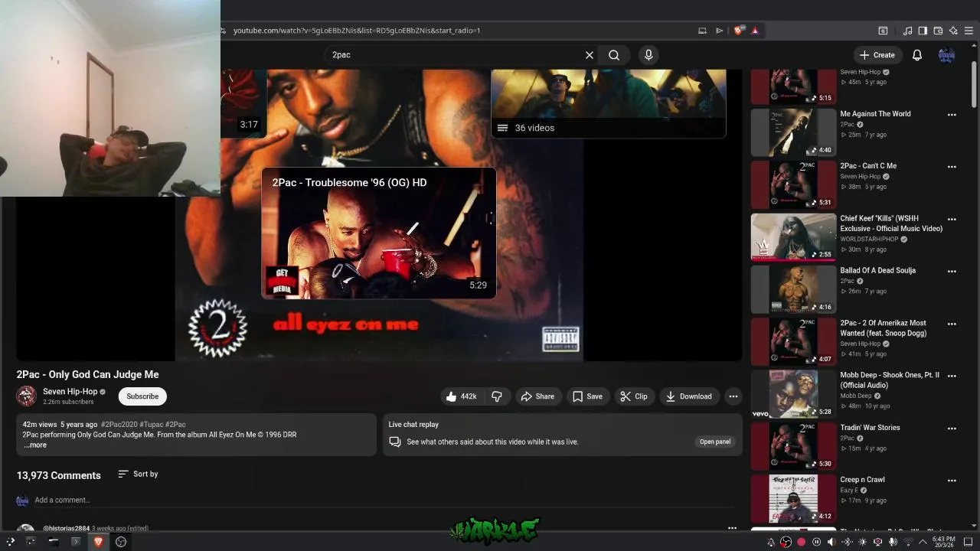Screen dimensions: 980x551
Task: Open the screen brightness tray icon
Action: pos(863,542)
